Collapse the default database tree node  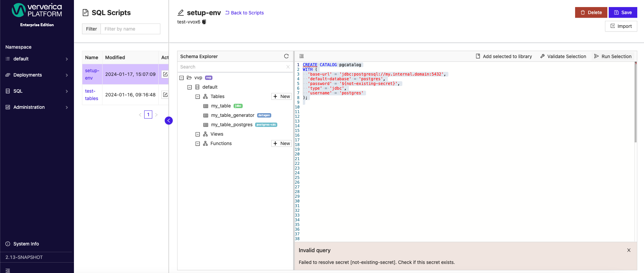point(190,87)
